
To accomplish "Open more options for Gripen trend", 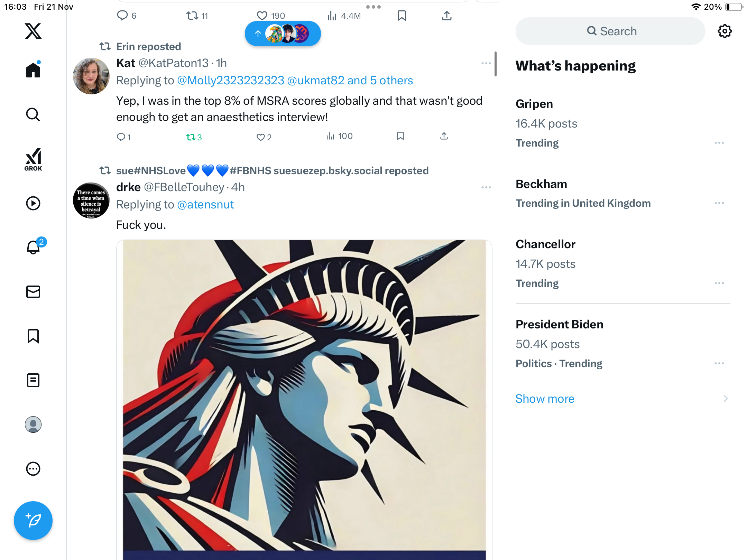I will coord(719,143).
